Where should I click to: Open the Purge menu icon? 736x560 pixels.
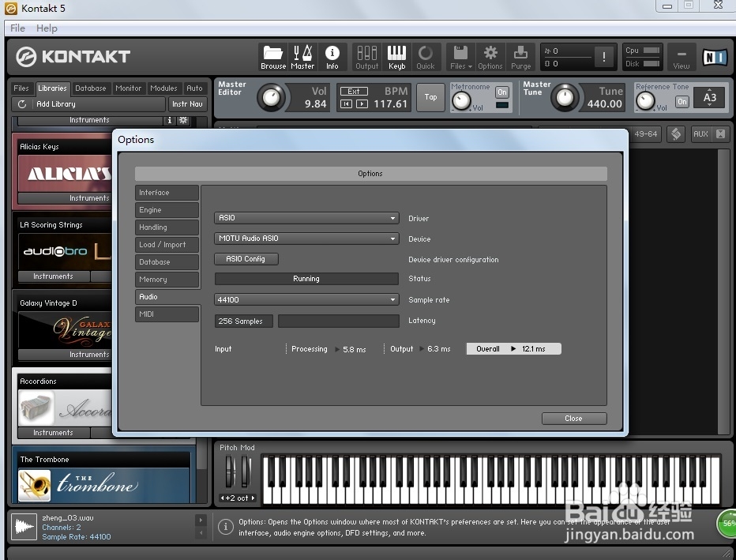point(520,57)
